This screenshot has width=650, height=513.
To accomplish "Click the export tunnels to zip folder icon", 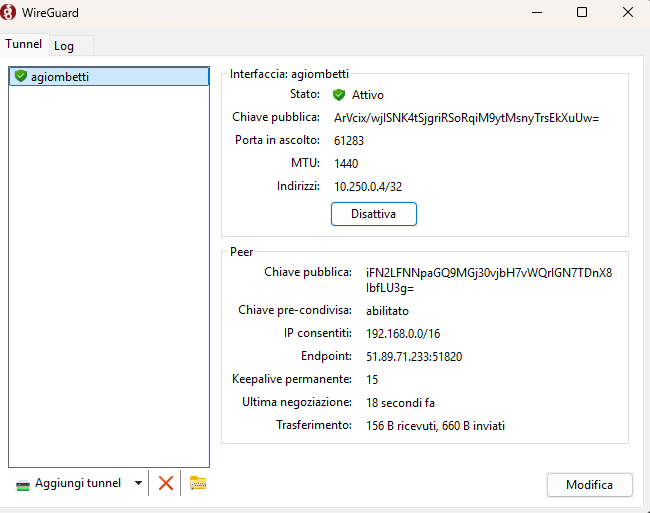I will click(x=198, y=483).
